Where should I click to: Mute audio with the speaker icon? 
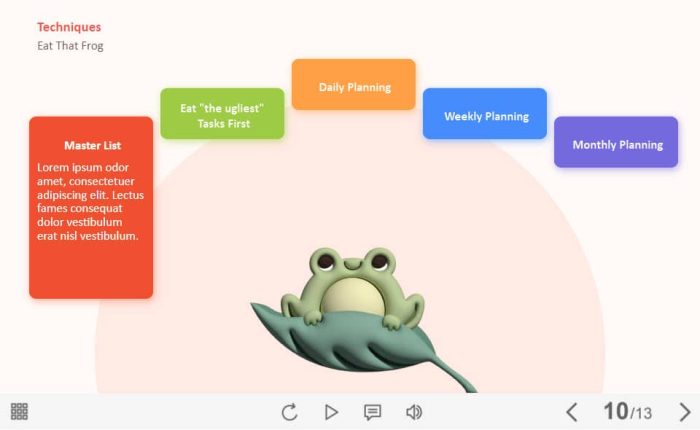coord(414,412)
